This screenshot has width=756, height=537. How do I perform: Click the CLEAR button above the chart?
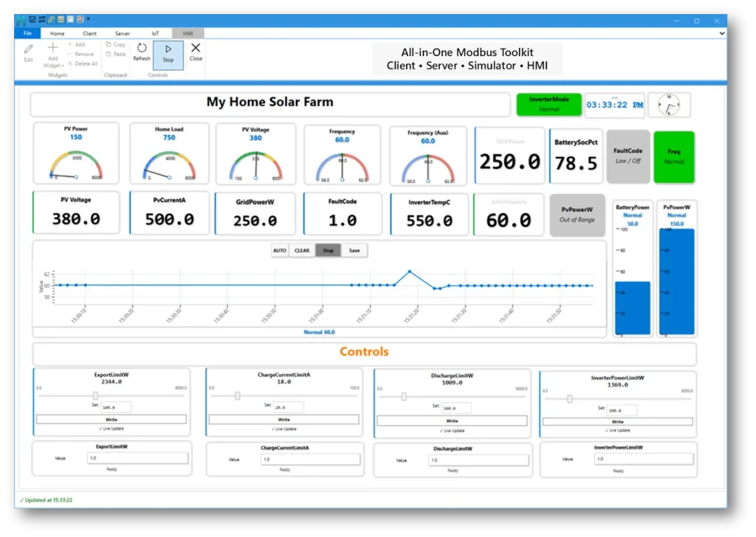(302, 251)
